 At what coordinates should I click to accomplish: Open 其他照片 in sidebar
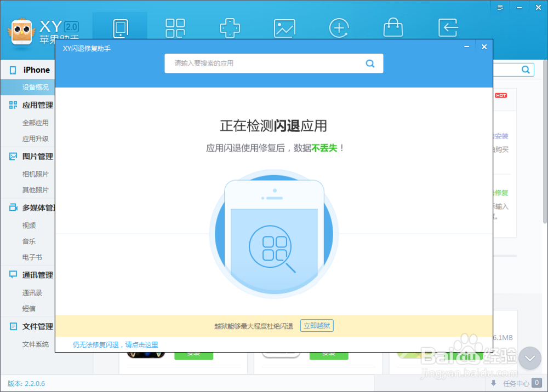coord(35,190)
